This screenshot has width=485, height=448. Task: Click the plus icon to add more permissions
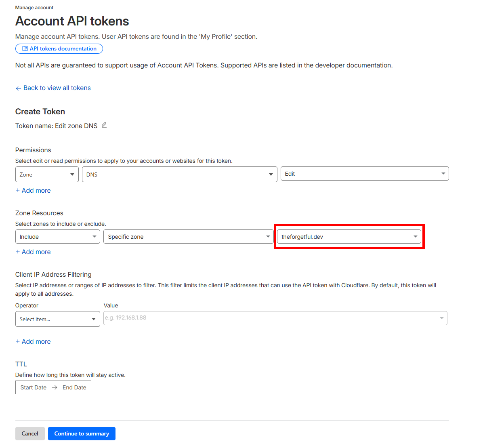point(18,190)
